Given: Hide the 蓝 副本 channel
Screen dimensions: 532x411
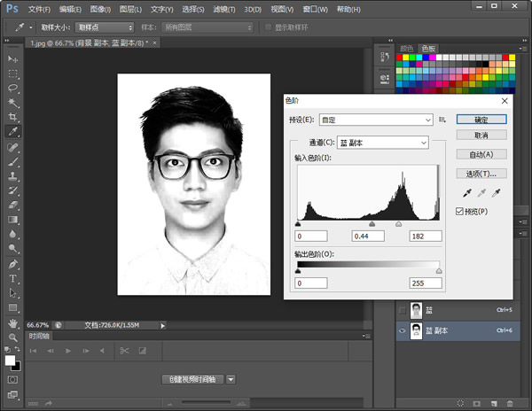Looking at the screenshot, I should click(403, 330).
